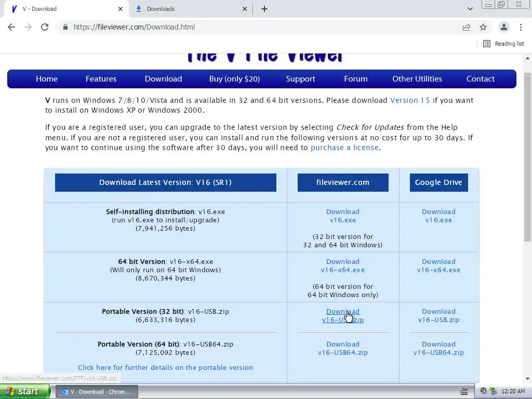The width and height of the screenshot is (532, 399).
Task: Download v16-x64.exe from Google Drive
Action: [438, 265]
